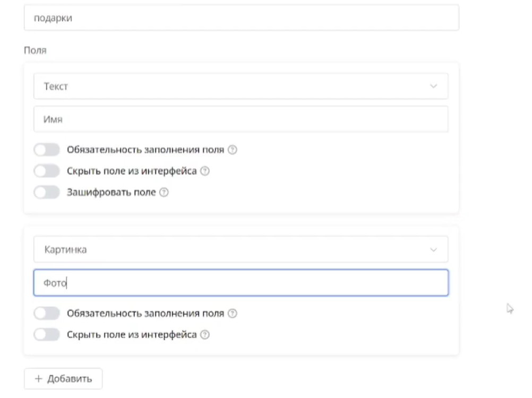The image size is (532, 398).
Task: Click help icon for required-field option under Имя
Action: 232,150
